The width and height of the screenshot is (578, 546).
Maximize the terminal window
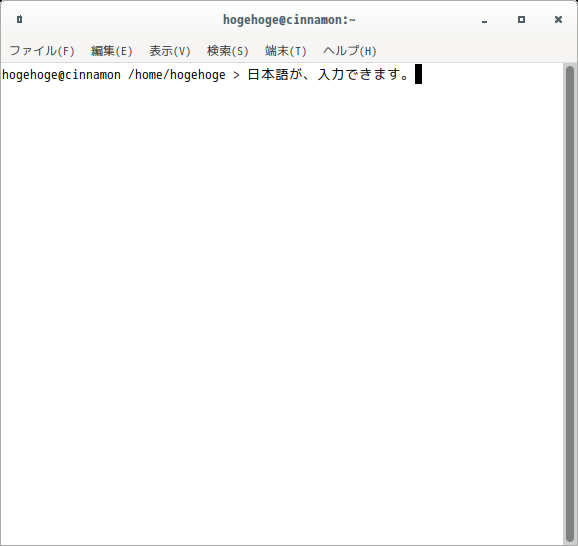pos(521,20)
